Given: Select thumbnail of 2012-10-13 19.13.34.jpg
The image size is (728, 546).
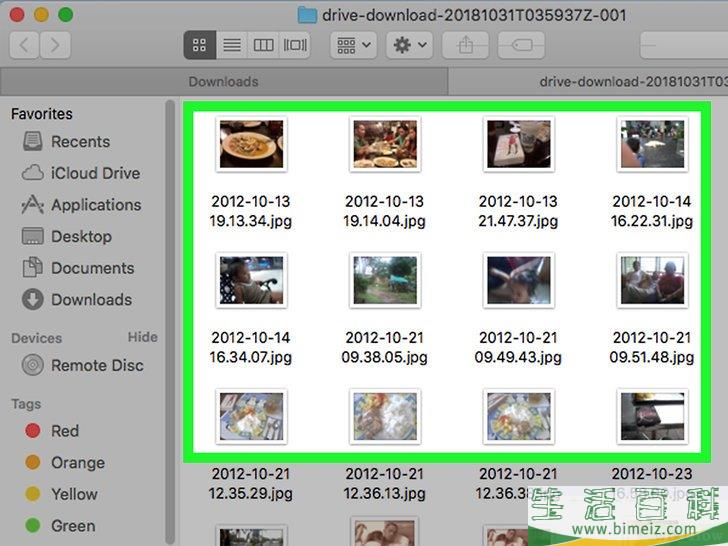Looking at the screenshot, I should pos(251,144).
